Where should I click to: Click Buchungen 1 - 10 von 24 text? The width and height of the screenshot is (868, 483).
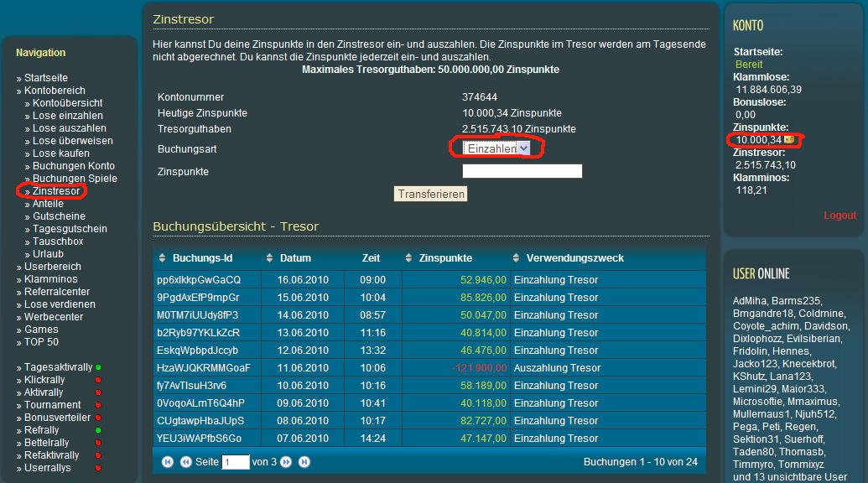pos(641,462)
